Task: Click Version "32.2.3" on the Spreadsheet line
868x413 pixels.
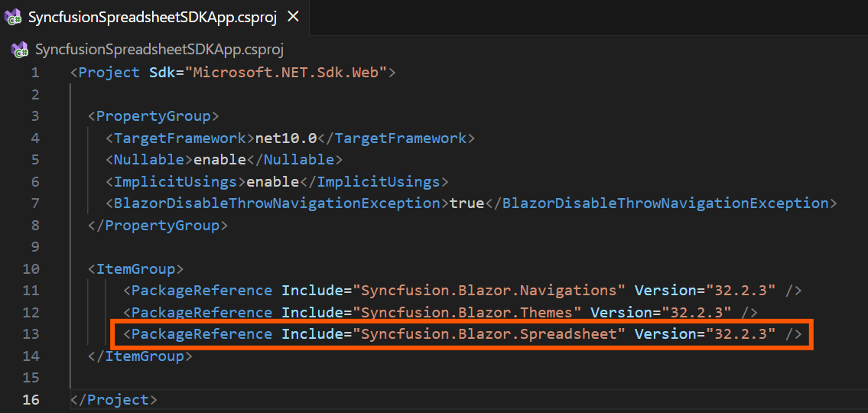Action: [740, 333]
